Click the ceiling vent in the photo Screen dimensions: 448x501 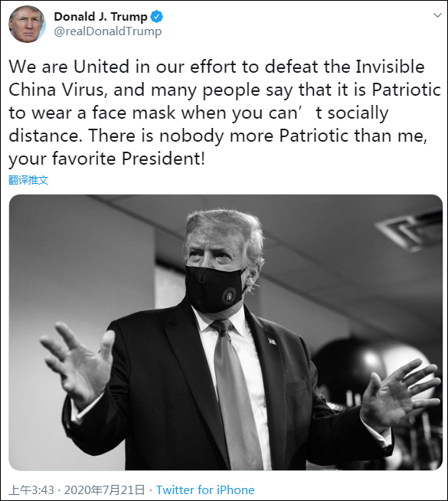410,229
